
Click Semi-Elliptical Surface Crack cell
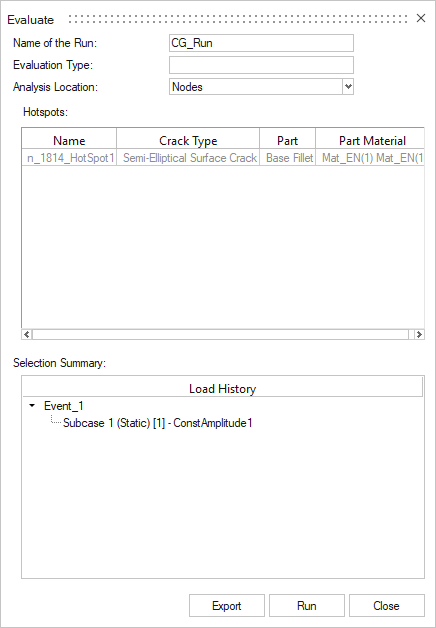tap(189, 158)
